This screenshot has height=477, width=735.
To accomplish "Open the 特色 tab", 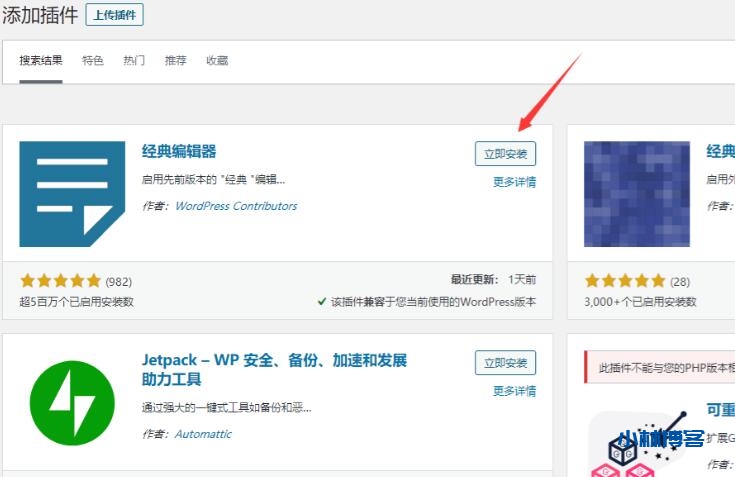I will click(93, 60).
